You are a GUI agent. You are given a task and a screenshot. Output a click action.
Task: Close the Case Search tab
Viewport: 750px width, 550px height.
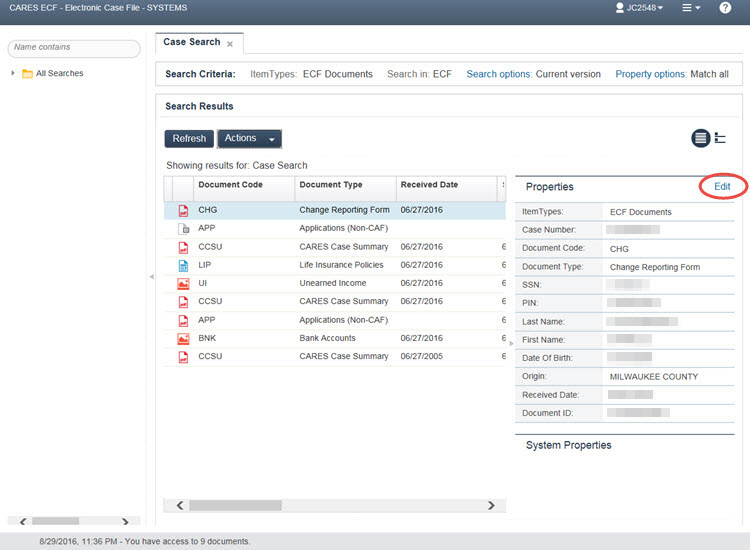tap(230, 44)
